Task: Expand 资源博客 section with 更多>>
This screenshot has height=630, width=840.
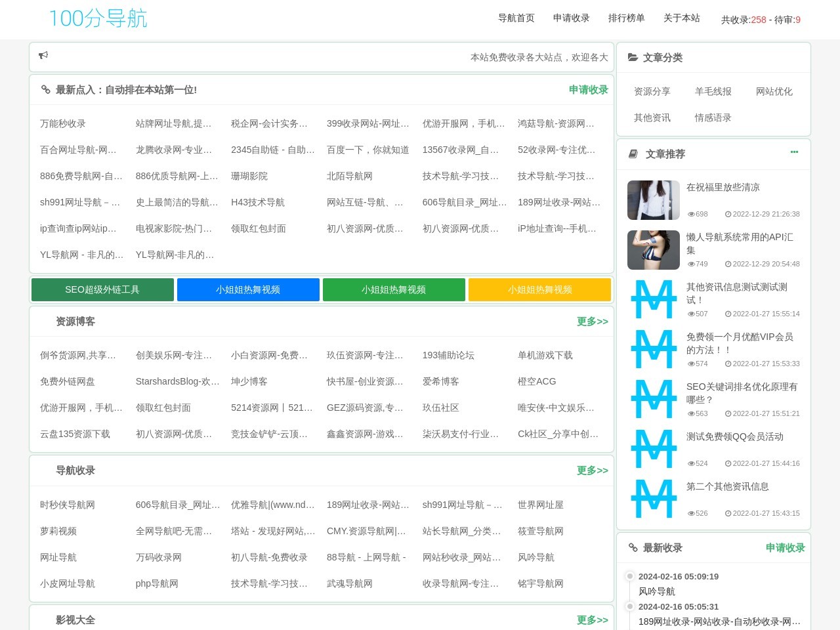Action: 592,322
